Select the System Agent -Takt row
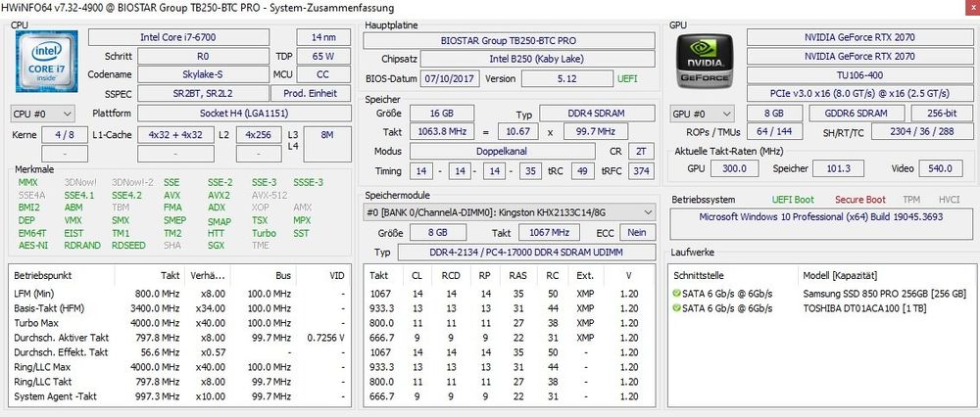980x417 pixels. click(180, 396)
